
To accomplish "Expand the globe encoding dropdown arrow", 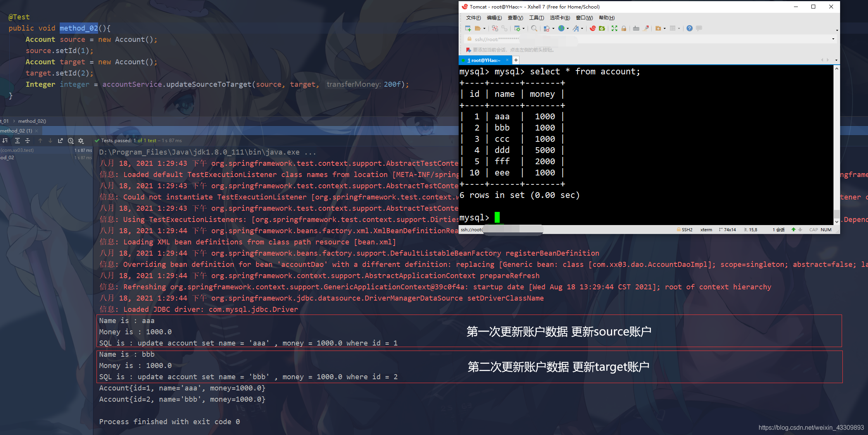I will 568,28.
